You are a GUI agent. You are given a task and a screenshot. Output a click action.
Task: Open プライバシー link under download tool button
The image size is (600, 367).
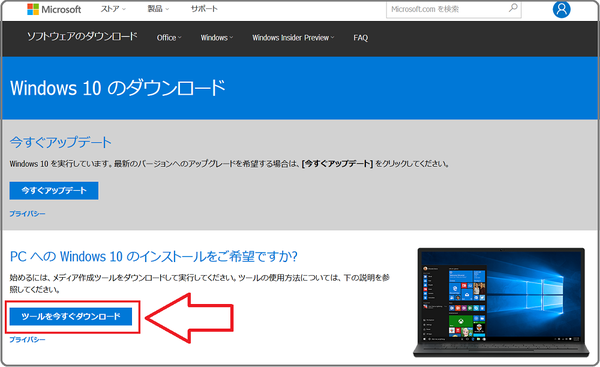click(27, 340)
